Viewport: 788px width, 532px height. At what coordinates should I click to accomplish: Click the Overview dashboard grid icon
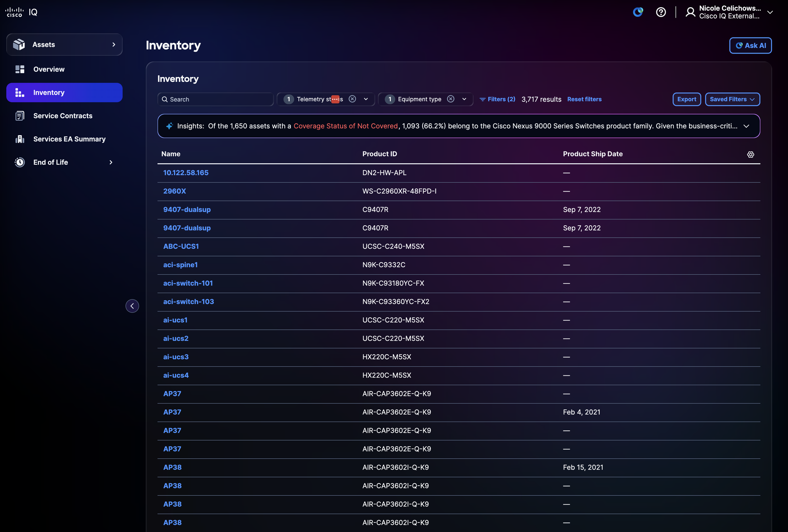(x=20, y=69)
